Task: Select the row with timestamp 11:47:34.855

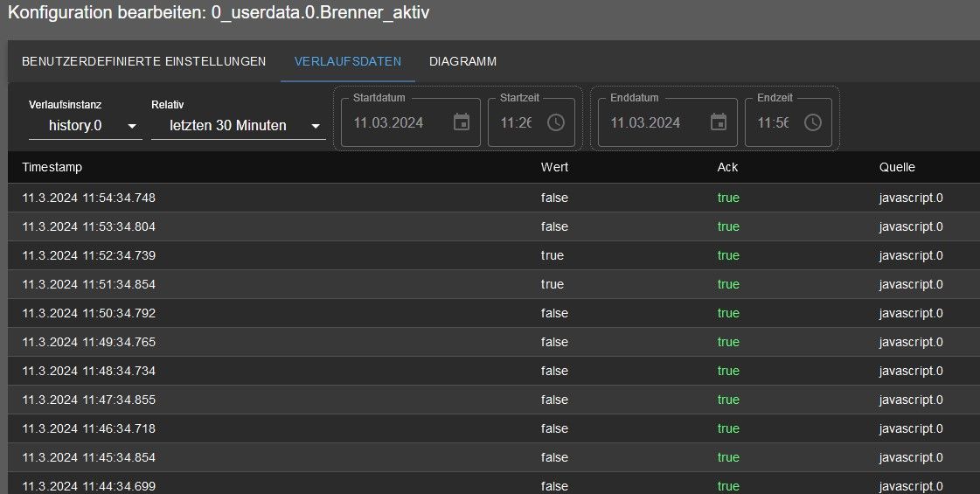Action: [494, 400]
